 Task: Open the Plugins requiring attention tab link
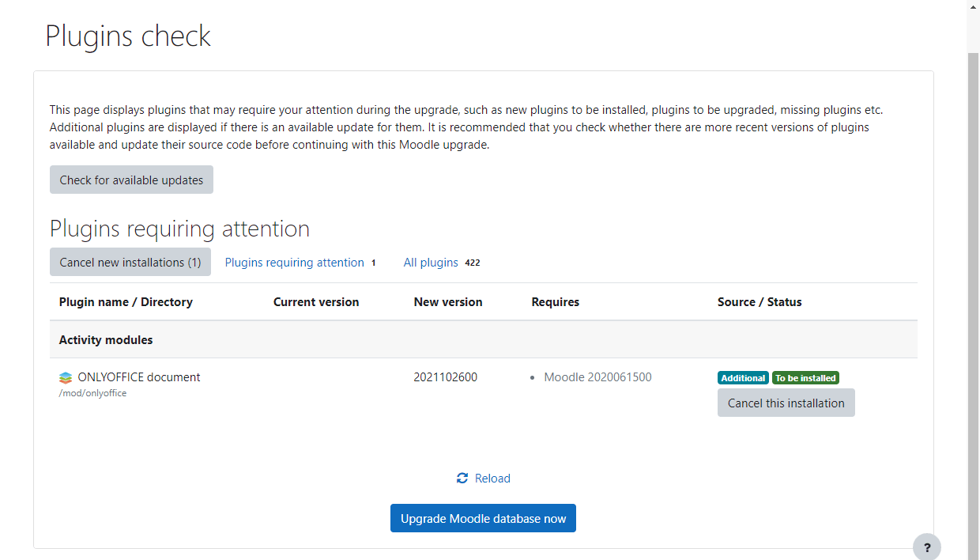[x=294, y=263]
